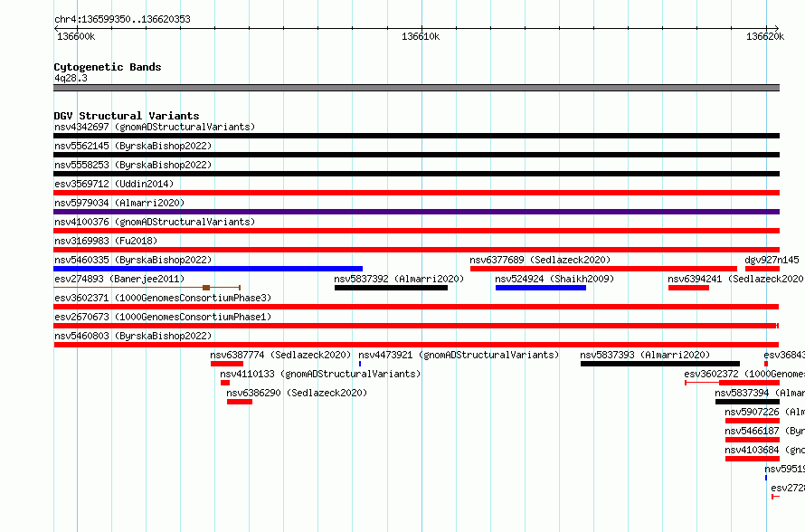The width and height of the screenshot is (805, 532).
Task: Click the red bar under esv3602371
Action: pos(416,307)
